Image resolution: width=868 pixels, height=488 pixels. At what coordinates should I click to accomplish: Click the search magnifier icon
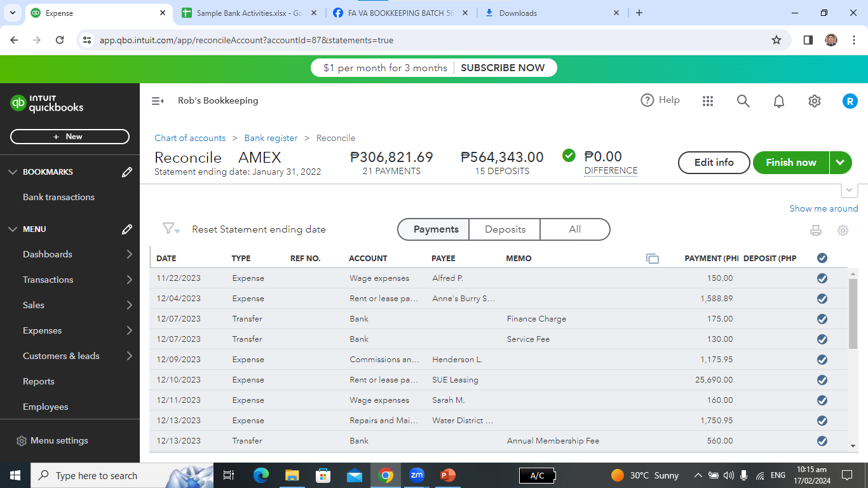(743, 101)
